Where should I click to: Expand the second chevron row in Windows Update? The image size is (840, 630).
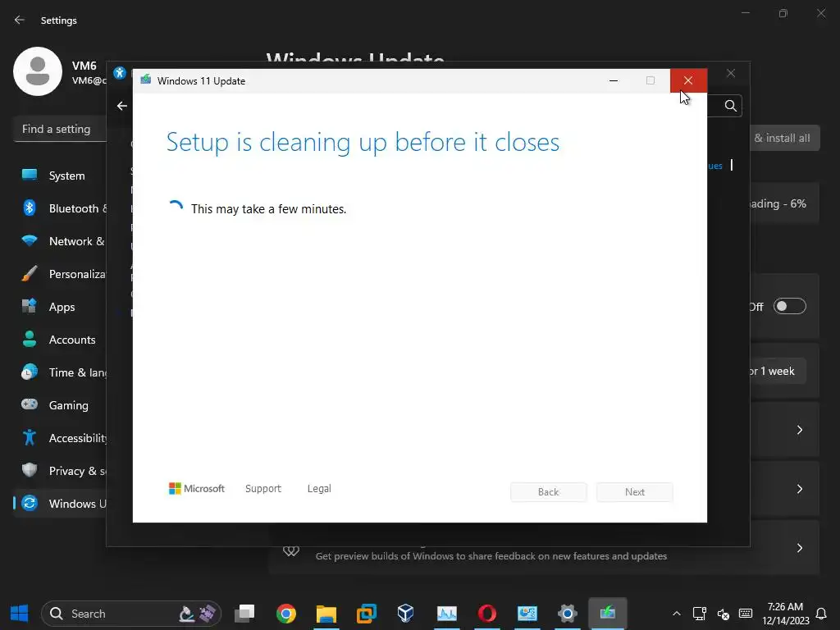click(799, 489)
